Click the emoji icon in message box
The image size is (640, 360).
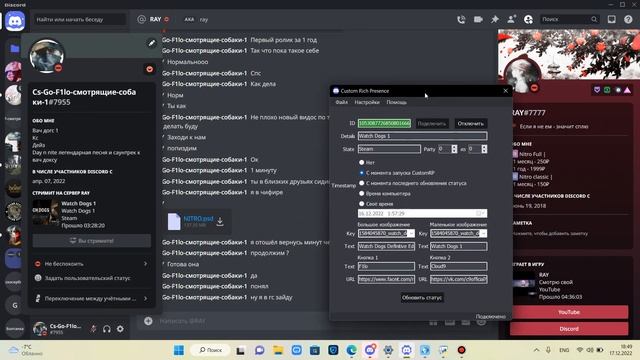click(481, 322)
